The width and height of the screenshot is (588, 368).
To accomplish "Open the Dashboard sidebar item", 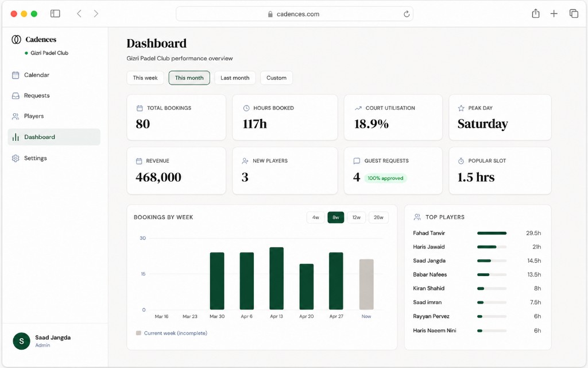I will 54,137.
